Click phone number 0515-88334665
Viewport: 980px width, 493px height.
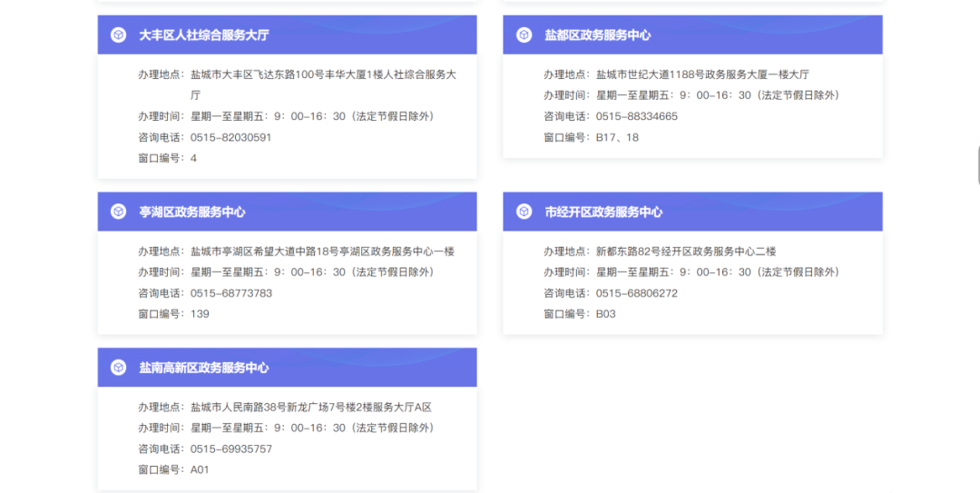636,116
